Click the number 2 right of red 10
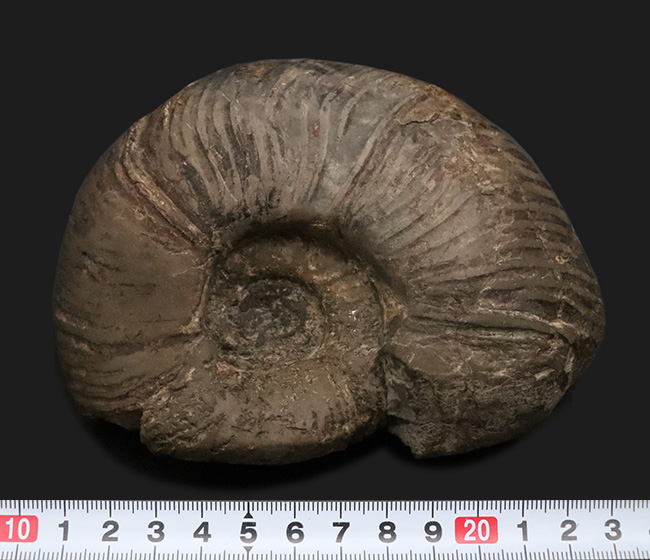 pos(110,530)
